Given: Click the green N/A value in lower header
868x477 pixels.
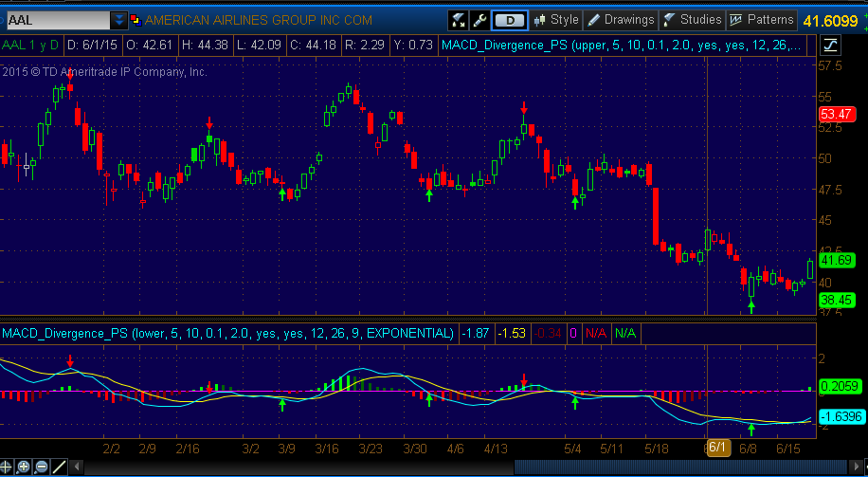Looking at the screenshot, I should point(625,334).
